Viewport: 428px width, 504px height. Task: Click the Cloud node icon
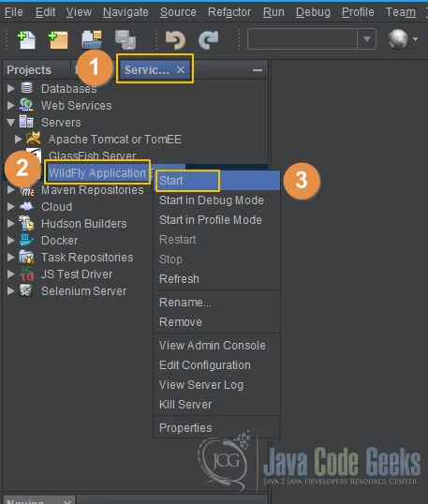click(x=26, y=206)
